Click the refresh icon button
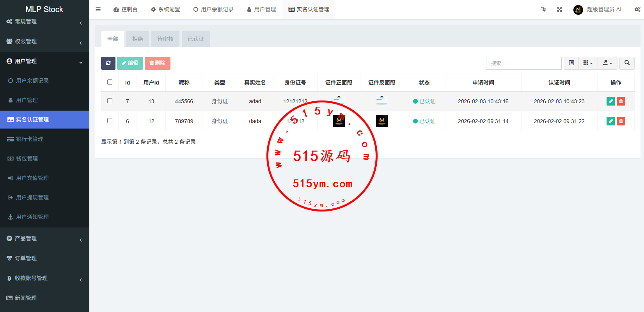This screenshot has width=644, height=312. coord(108,63)
